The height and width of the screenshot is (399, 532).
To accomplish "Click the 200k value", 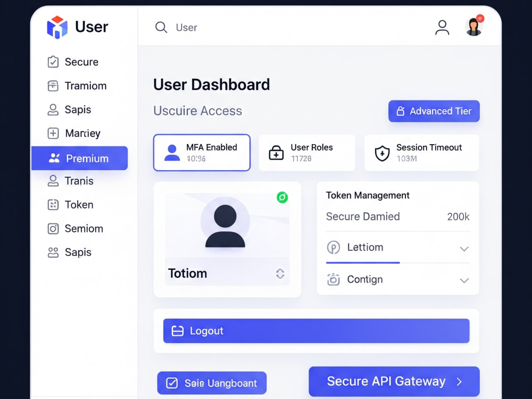I will pos(458,217).
